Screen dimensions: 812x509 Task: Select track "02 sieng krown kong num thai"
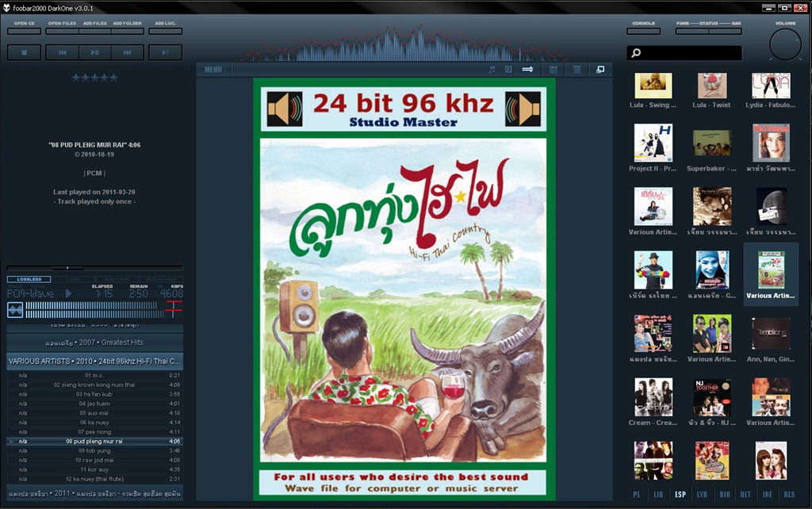95,385
